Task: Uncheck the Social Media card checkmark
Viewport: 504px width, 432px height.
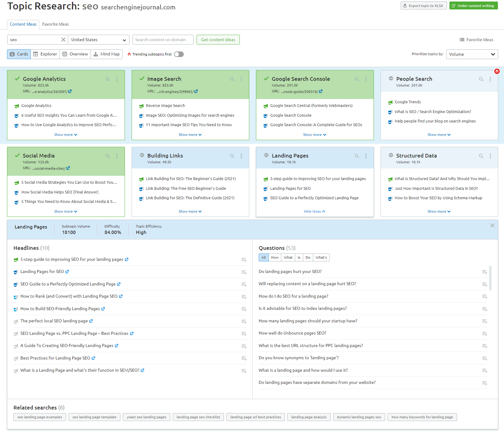Action: click(17, 155)
